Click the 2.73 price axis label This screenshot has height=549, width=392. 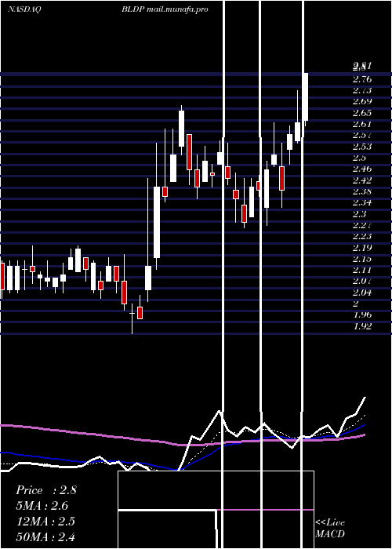[x=362, y=91]
